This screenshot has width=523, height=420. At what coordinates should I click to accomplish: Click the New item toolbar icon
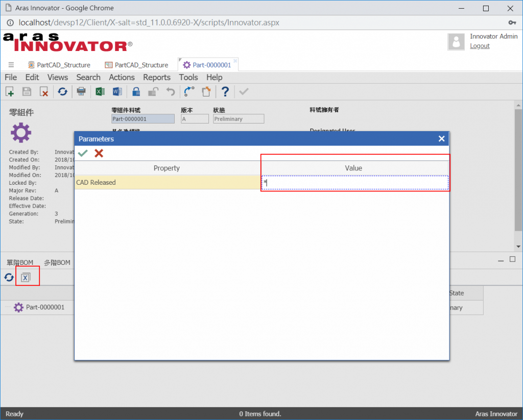[x=10, y=91]
